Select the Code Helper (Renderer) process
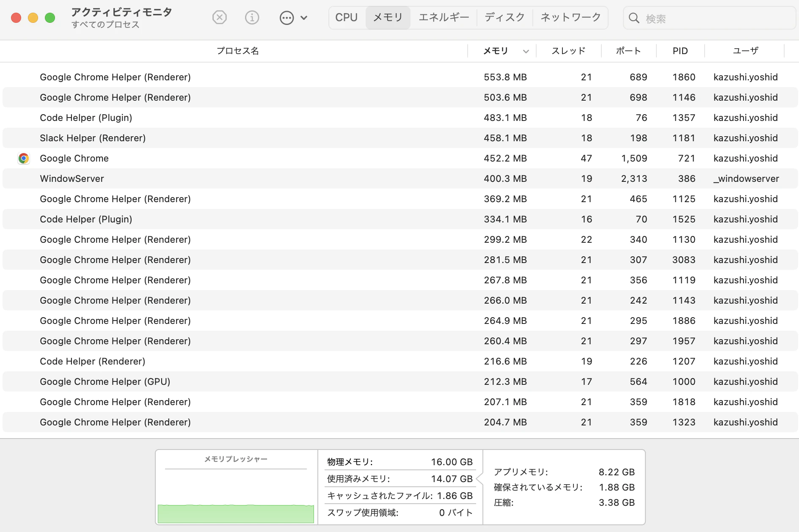Image resolution: width=799 pixels, height=532 pixels. pos(400,361)
